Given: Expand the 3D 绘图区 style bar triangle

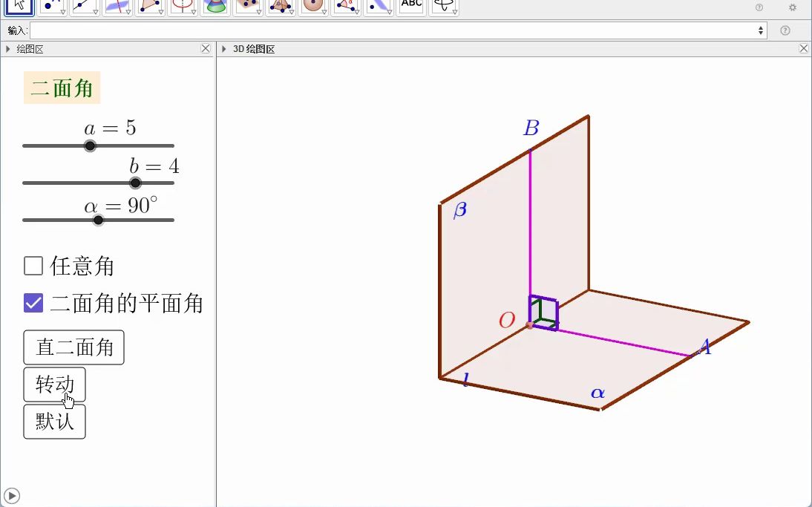Looking at the screenshot, I should (x=223, y=49).
